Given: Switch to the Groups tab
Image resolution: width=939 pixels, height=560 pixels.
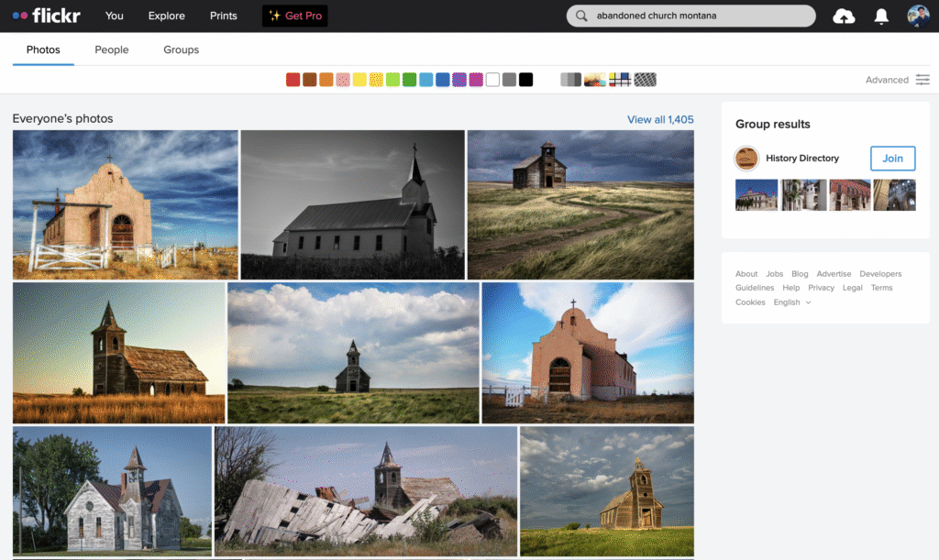Looking at the screenshot, I should (x=181, y=49).
